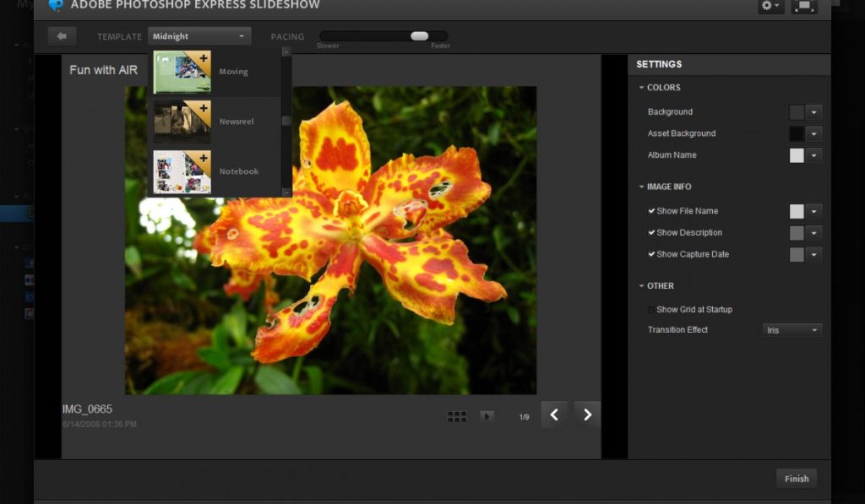Image resolution: width=865 pixels, height=504 pixels.
Task: Enable Show Grid at Startup
Action: 651,310
